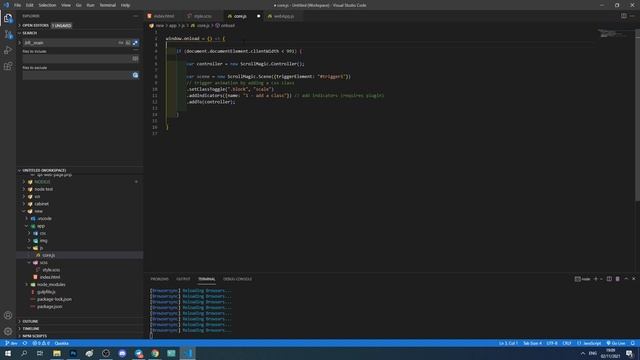This screenshot has height=360, width=640.
Task: Toggle search only in open editors icon
Action: [135, 59]
